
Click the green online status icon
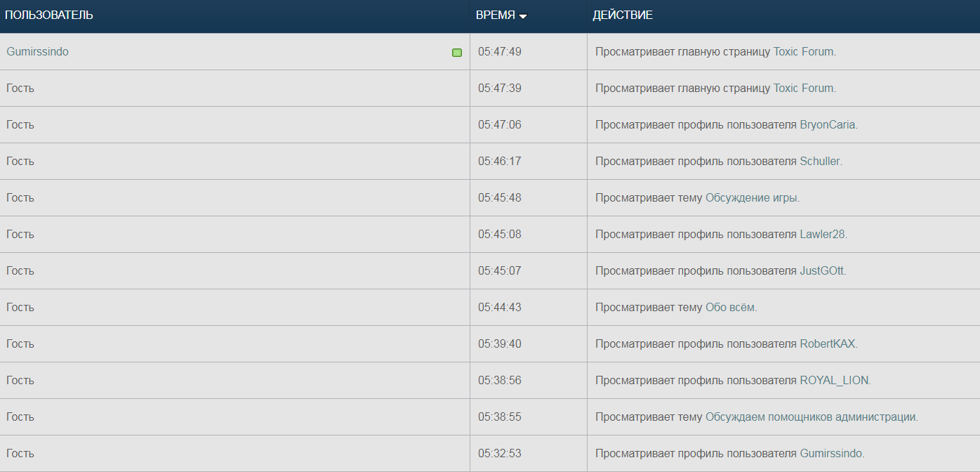click(457, 53)
